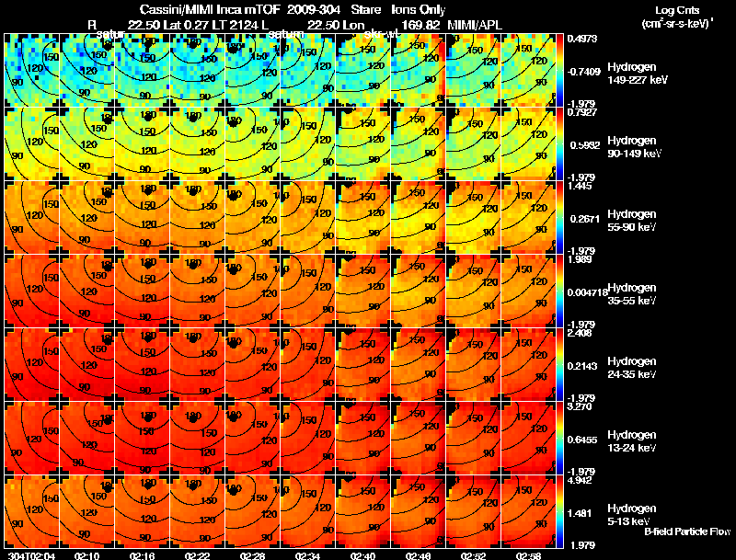Viewport: 736px width, 560px height.
Task: Click the Hydrogen 55-90 keV row label
Action: 631,221
